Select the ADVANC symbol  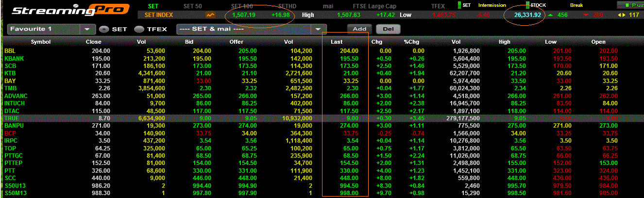click(15, 95)
